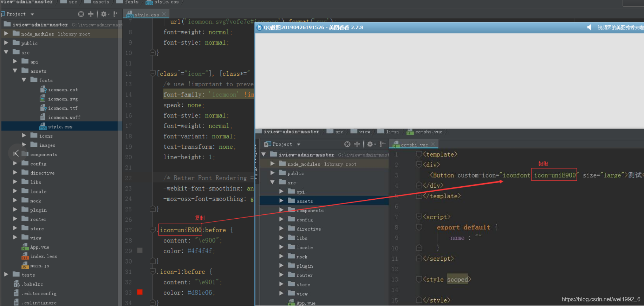Click the view breadcrumb in inner path bar
The height and width of the screenshot is (306, 644).
(361, 132)
